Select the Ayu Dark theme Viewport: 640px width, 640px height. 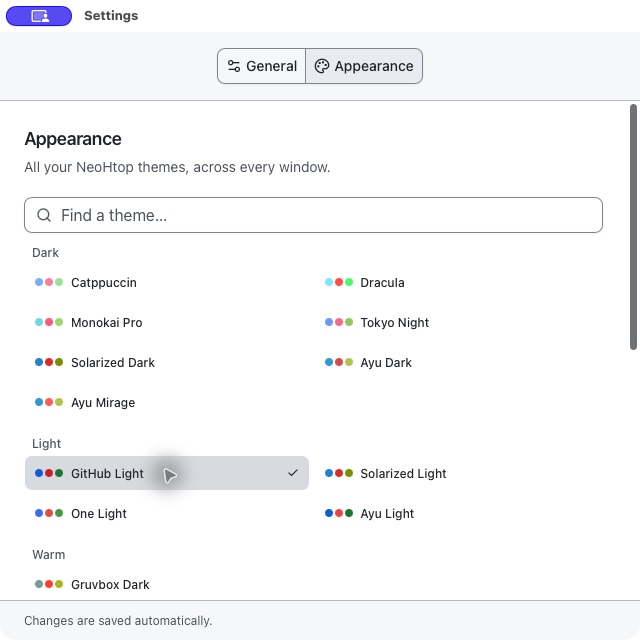click(459, 362)
